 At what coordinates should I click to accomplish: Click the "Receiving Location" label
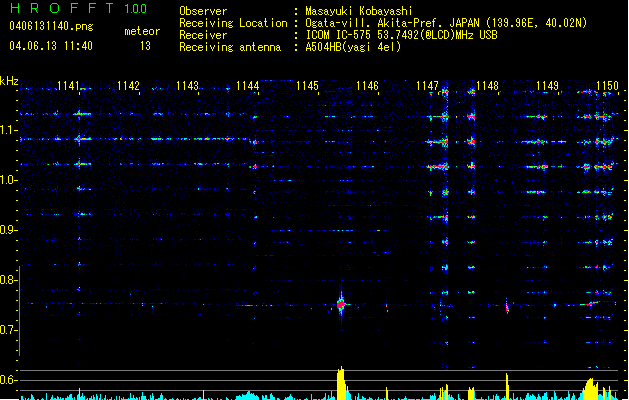(x=233, y=23)
